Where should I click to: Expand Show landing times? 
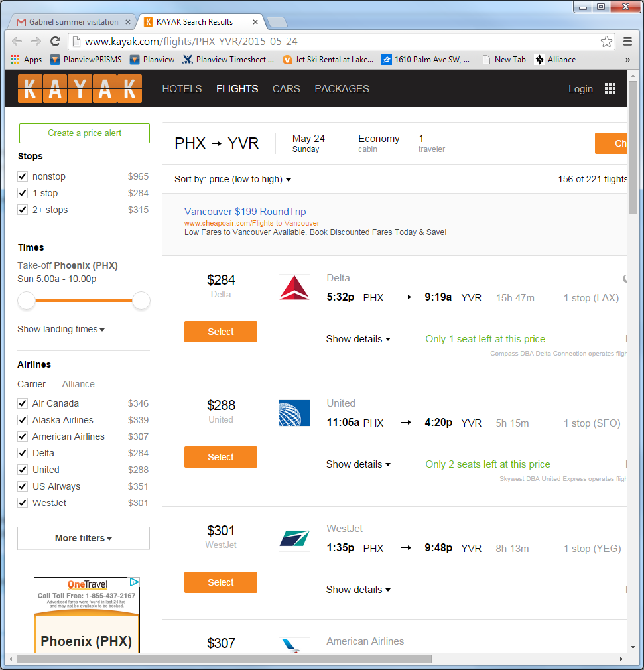61,330
